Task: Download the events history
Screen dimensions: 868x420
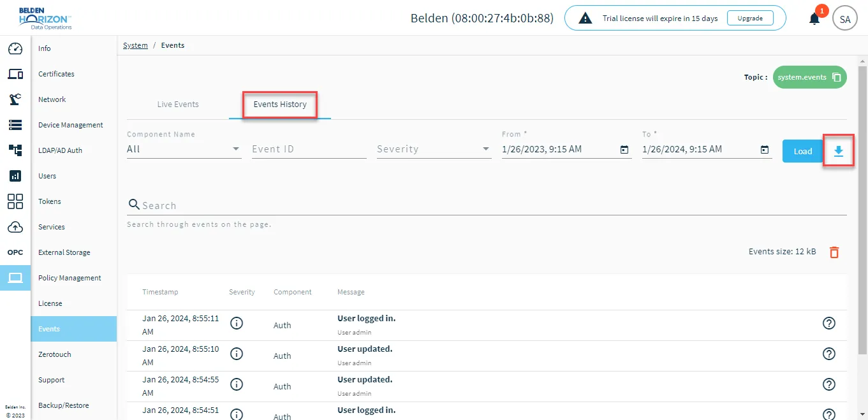Action: (839, 151)
